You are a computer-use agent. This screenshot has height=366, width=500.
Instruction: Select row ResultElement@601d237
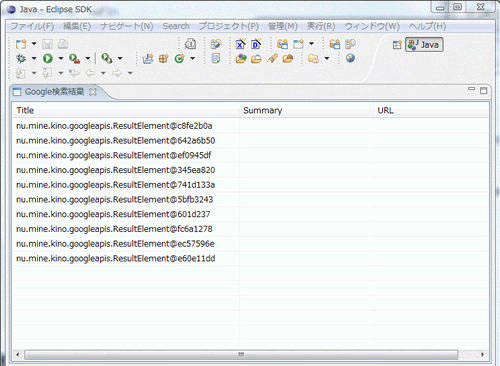coord(251,214)
